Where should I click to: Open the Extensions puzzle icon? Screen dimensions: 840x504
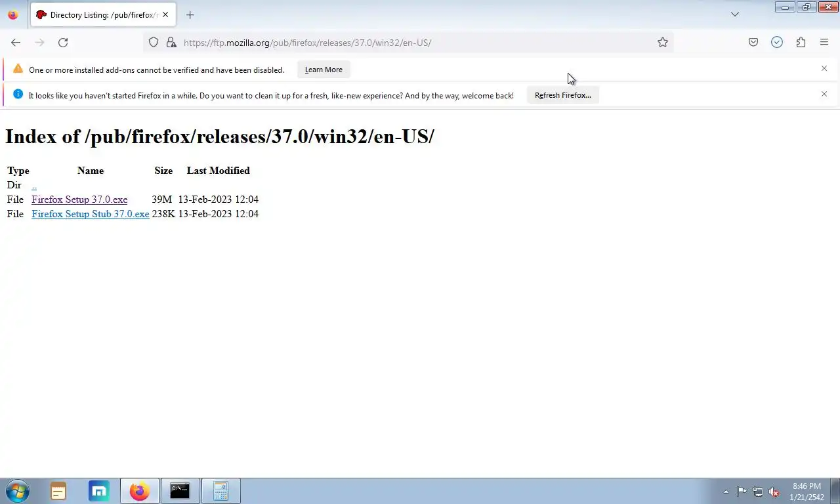coord(801,43)
